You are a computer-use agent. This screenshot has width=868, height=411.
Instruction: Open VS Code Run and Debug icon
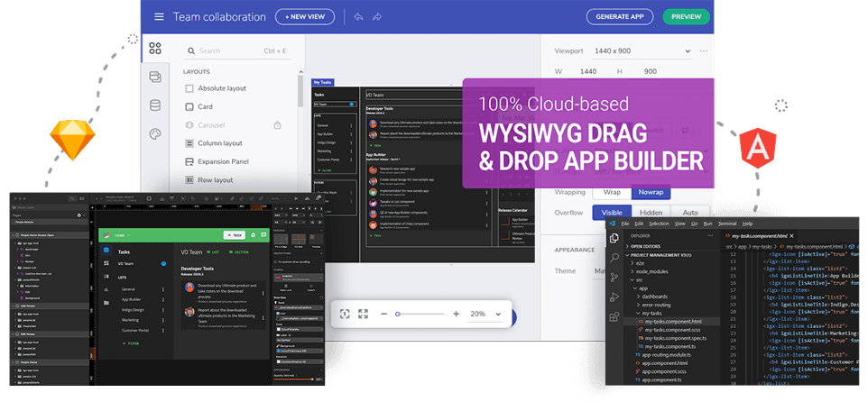(x=614, y=297)
